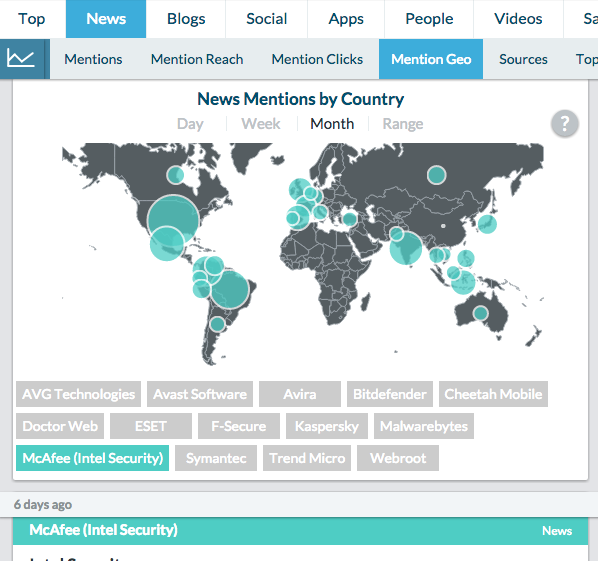This screenshot has width=598, height=561.
Task: Open the Blogs tab
Action: [186, 19]
